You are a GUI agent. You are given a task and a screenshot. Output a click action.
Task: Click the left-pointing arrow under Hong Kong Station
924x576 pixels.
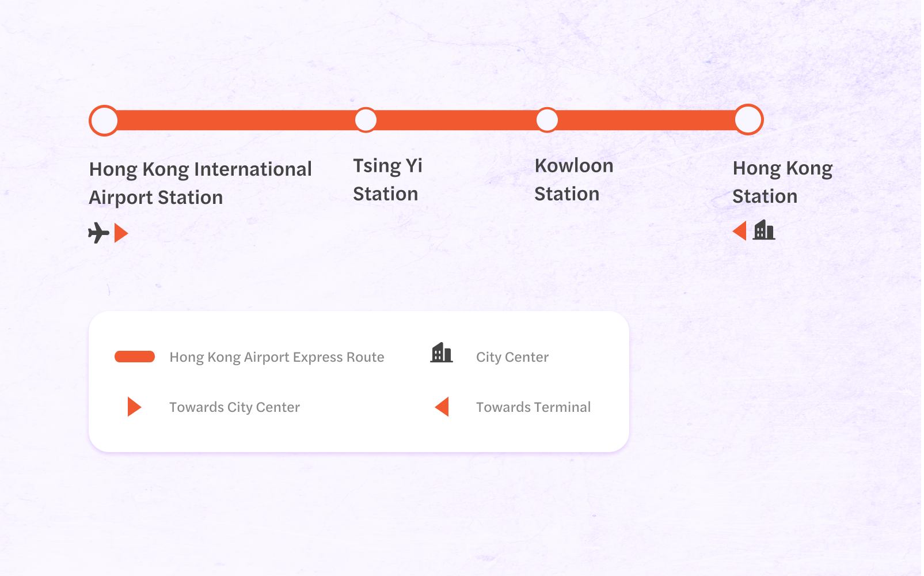[740, 231]
